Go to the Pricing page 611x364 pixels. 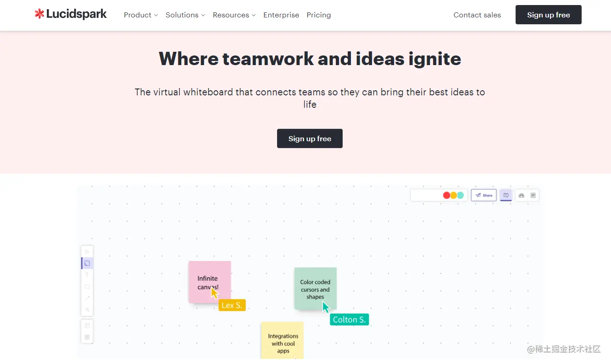click(x=319, y=15)
